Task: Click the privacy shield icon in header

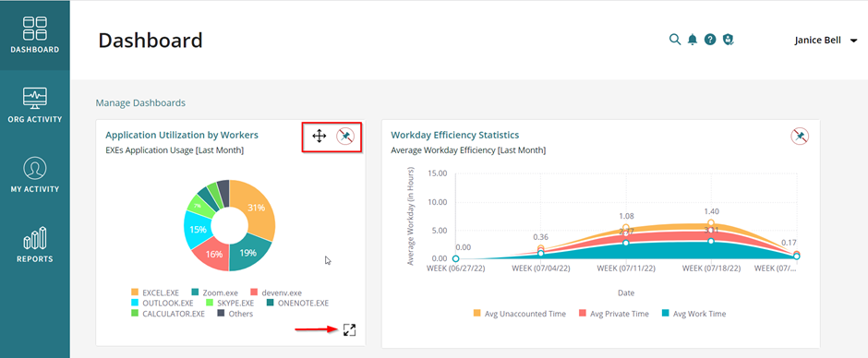Action: (729, 40)
